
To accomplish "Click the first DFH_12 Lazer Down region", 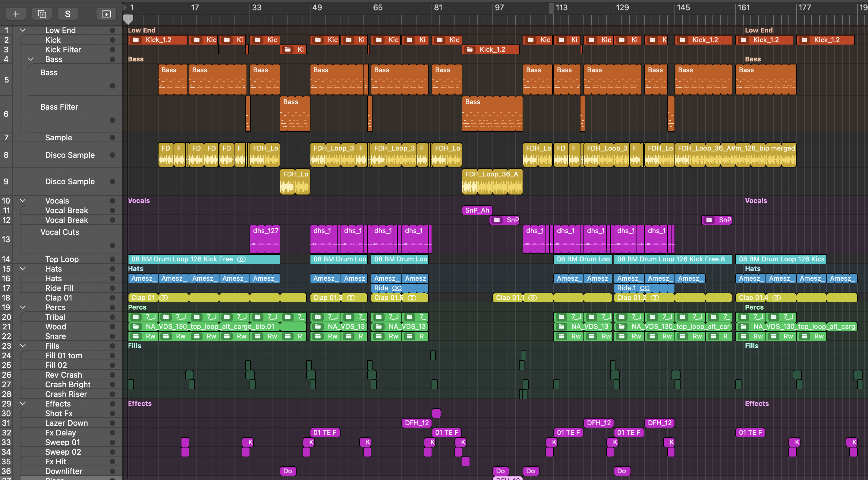I will click(417, 423).
